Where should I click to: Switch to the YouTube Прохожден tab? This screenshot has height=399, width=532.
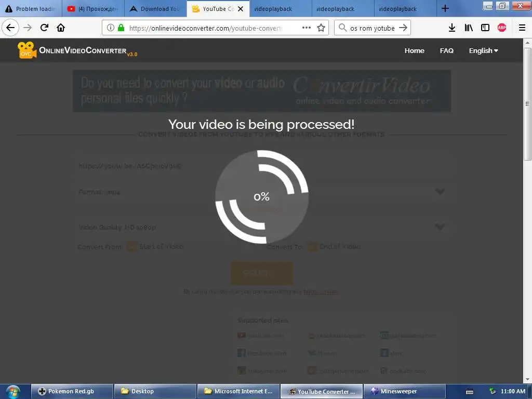pyautogui.click(x=93, y=9)
